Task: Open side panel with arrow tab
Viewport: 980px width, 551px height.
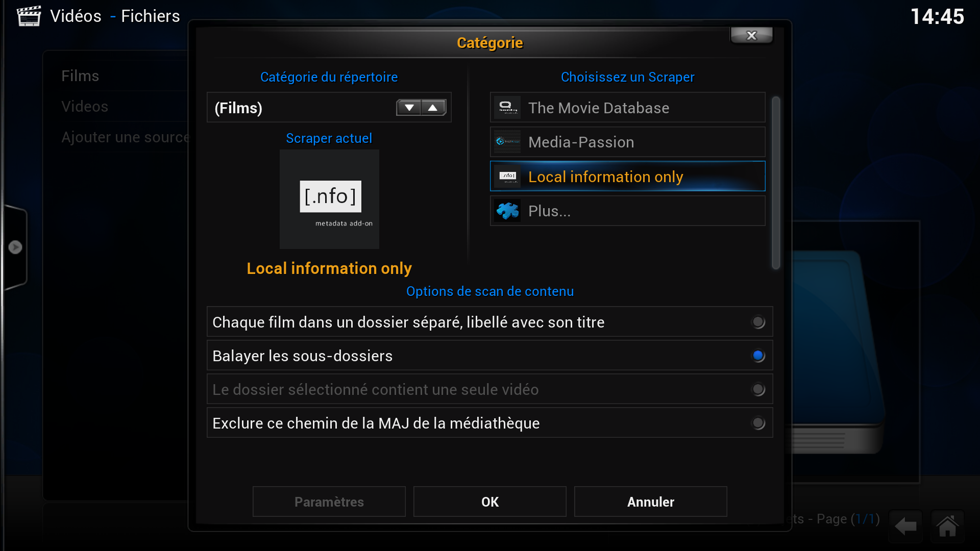Action: [x=15, y=247]
